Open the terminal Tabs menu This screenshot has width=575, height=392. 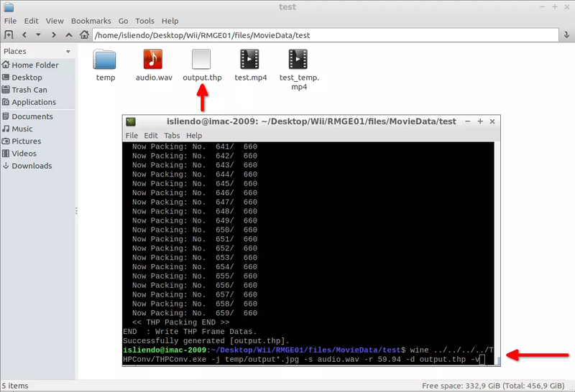pos(172,135)
